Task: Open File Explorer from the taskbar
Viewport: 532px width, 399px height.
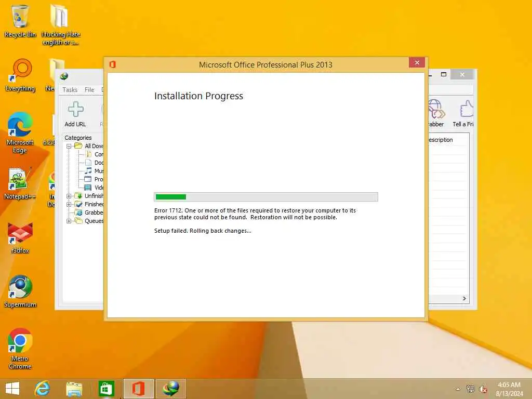Action: [x=74, y=389]
